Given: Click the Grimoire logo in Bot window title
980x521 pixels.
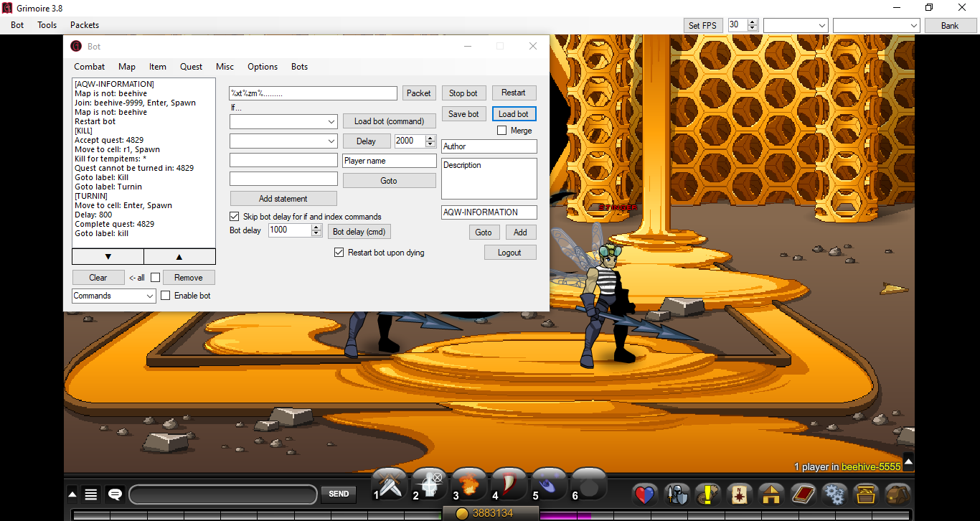Looking at the screenshot, I should tap(76, 46).
